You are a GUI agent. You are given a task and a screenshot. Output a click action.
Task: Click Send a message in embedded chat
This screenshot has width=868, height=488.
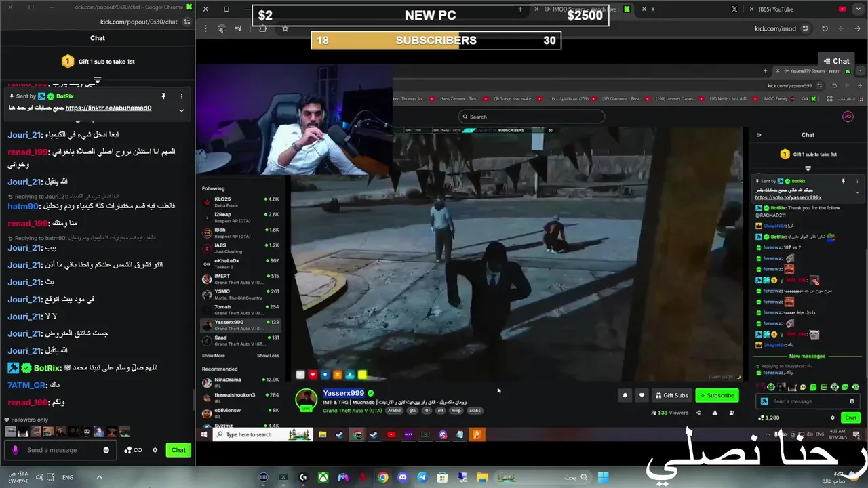pos(807,401)
